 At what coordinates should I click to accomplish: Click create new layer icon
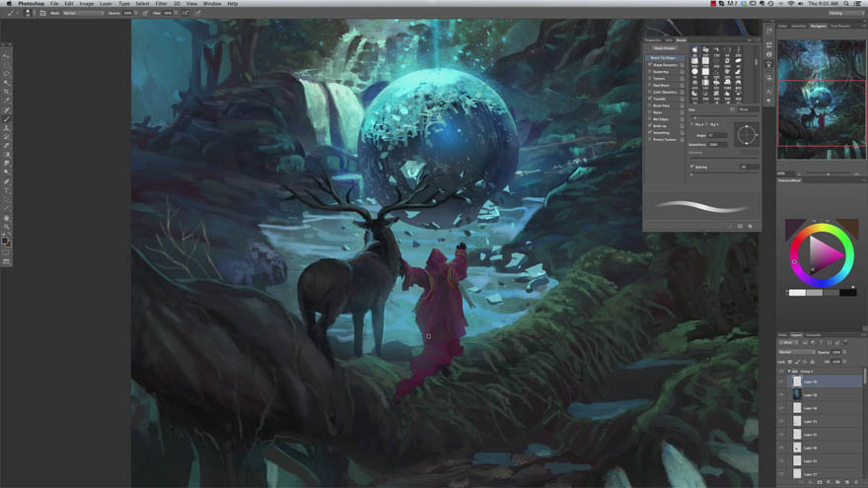pyautogui.click(x=847, y=482)
